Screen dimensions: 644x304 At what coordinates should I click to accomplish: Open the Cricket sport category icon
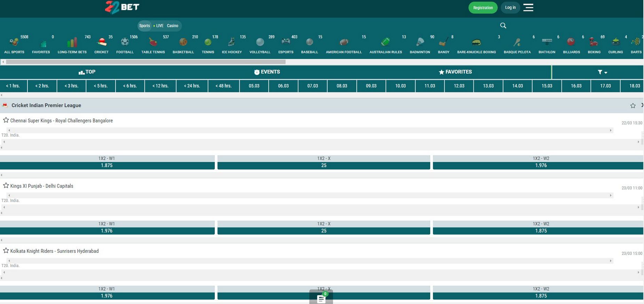[x=101, y=42]
